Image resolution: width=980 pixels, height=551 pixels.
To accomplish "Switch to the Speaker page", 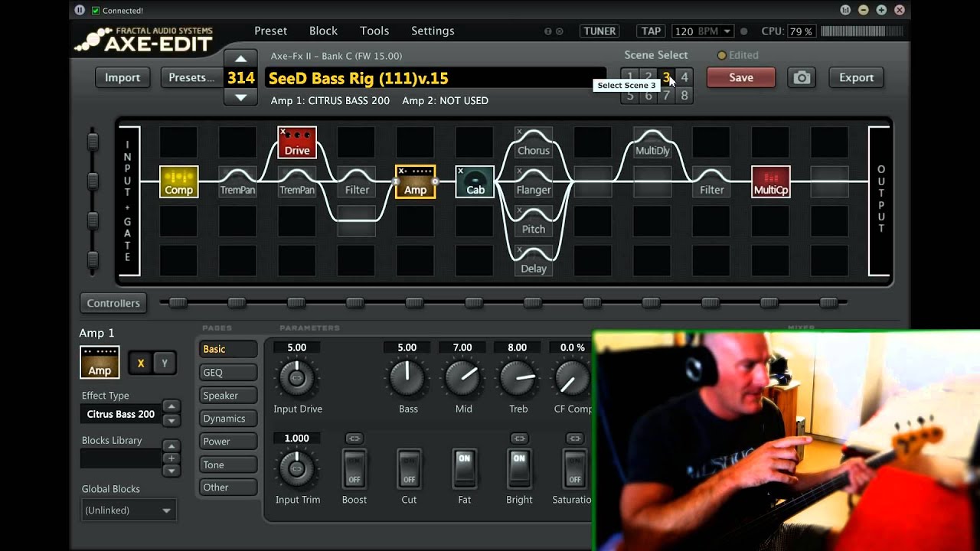I will coord(228,395).
